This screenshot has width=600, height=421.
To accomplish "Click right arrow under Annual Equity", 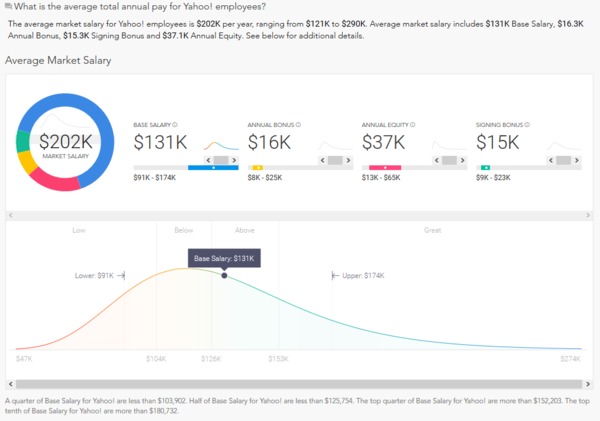I will (x=463, y=160).
